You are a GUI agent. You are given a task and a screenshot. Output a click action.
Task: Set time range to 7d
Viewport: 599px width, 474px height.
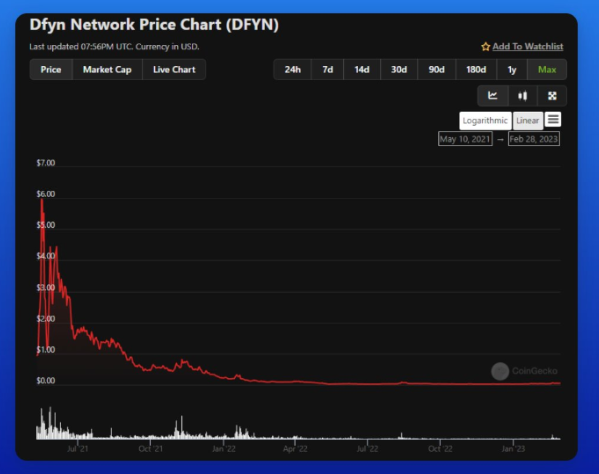coord(328,70)
